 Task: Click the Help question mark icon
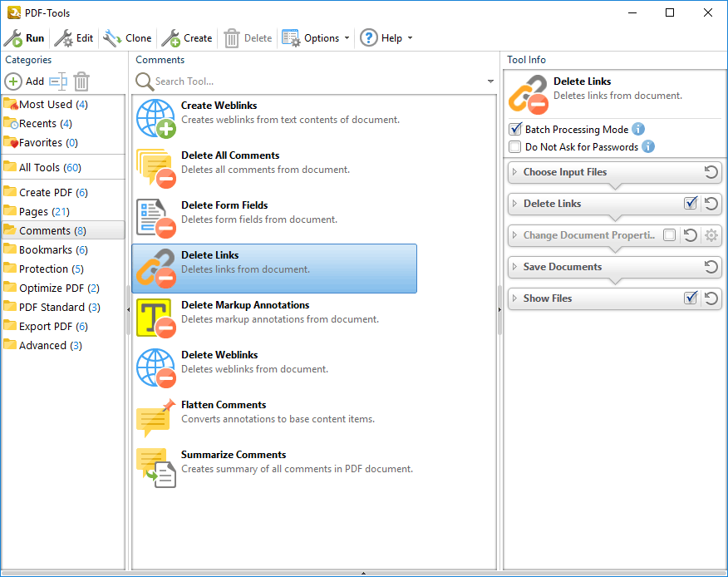(x=369, y=38)
